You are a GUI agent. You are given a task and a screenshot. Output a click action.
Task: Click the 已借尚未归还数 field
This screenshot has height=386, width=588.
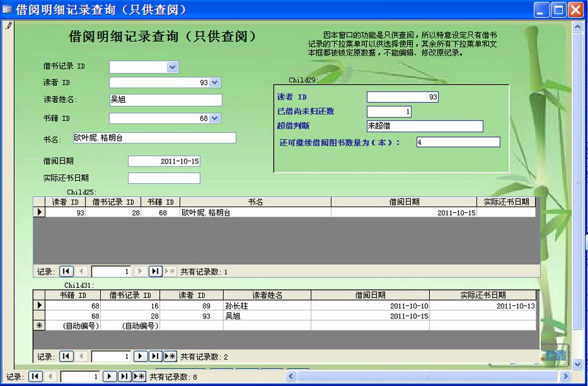pos(389,112)
